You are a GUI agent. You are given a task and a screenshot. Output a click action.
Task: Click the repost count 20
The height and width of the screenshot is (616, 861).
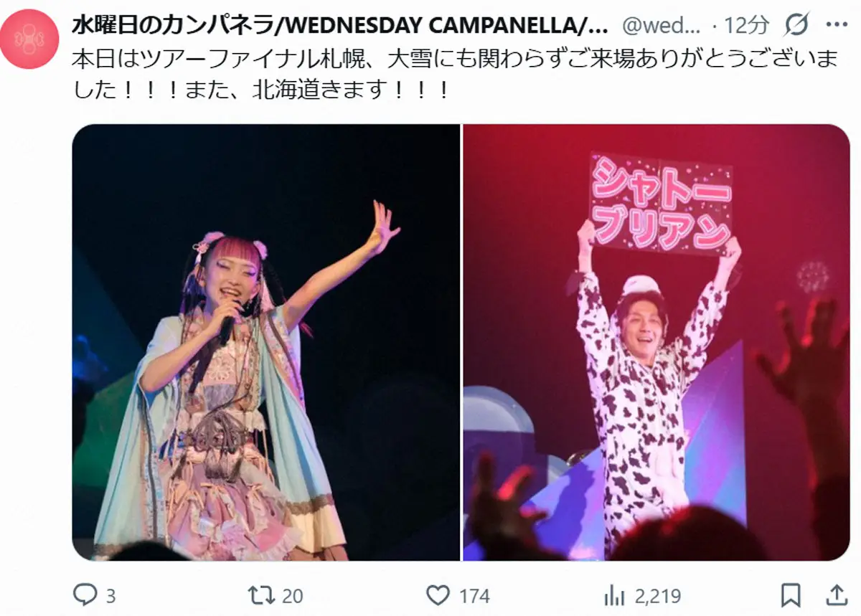click(x=293, y=595)
